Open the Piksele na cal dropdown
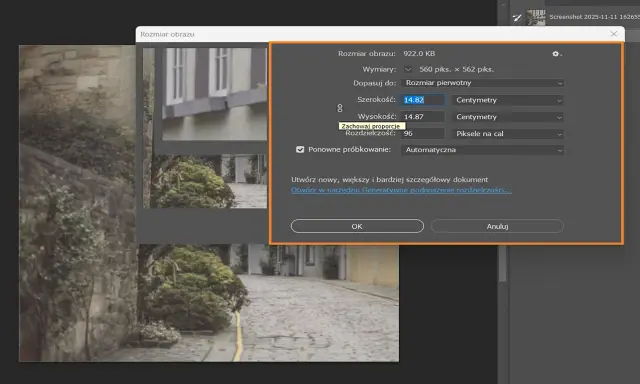The image size is (640, 384). pyautogui.click(x=508, y=134)
